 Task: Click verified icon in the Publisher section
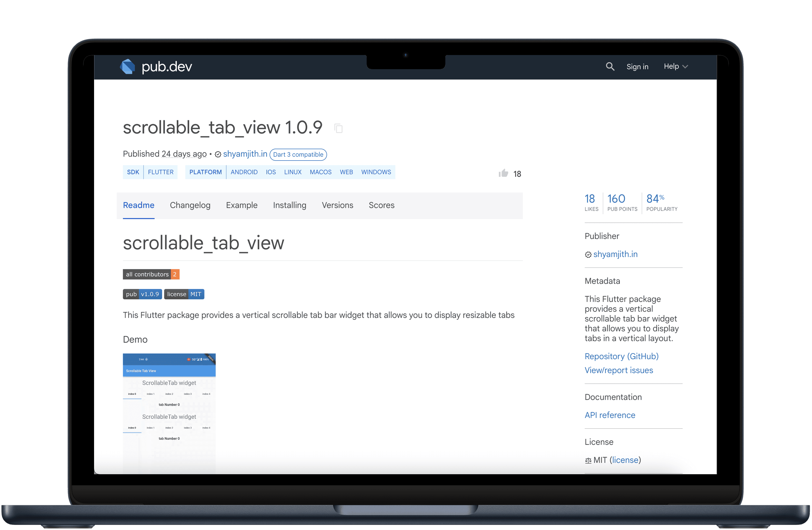tap(588, 254)
